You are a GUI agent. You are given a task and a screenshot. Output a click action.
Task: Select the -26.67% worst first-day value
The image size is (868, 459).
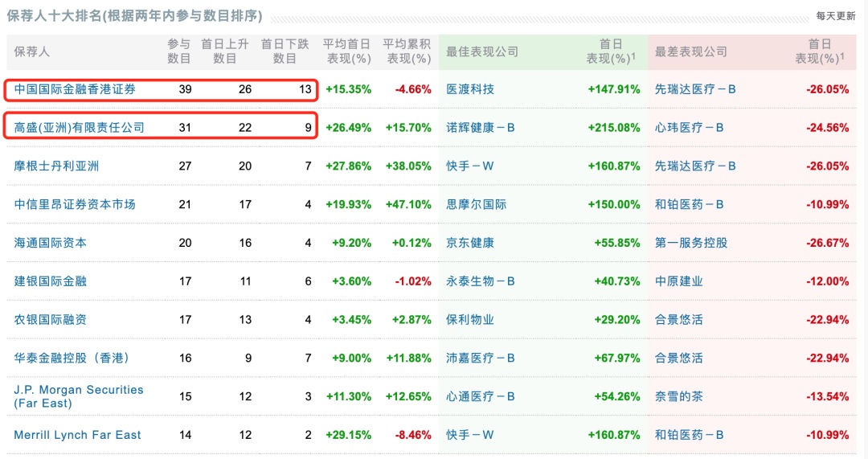pyautogui.click(x=827, y=243)
